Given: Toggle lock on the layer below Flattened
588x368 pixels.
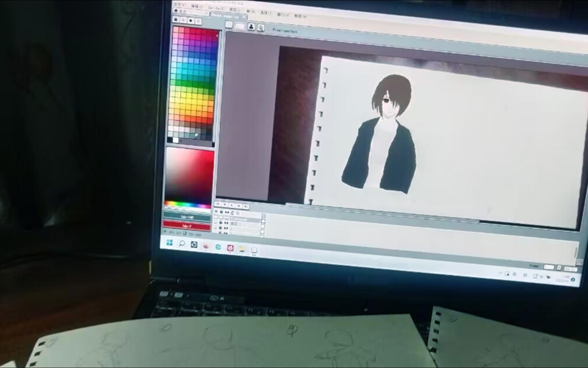Looking at the screenshot, I should tap(220, 223).
